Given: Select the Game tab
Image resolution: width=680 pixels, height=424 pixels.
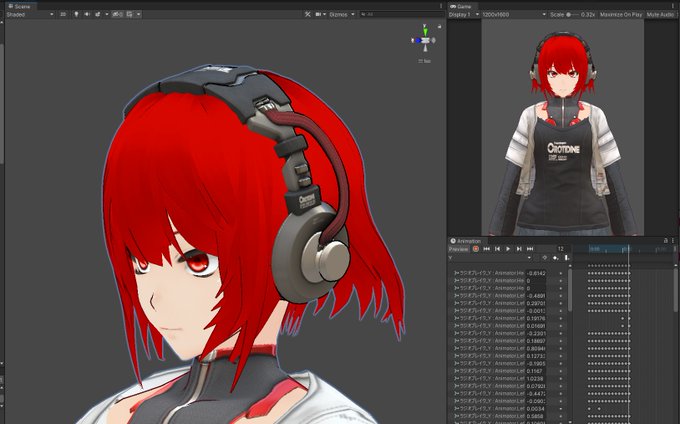Looking at the screenshot, I should [x=461, y=6].
